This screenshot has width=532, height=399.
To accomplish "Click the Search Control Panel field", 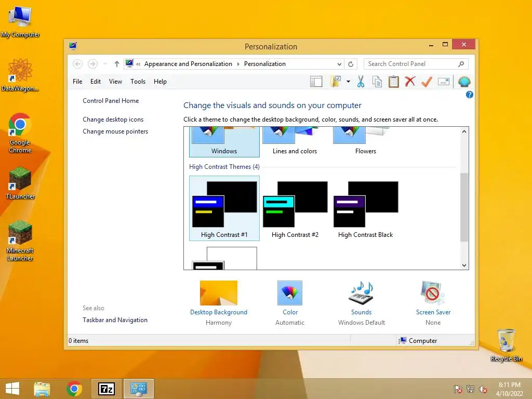I will tap(416, 64).
